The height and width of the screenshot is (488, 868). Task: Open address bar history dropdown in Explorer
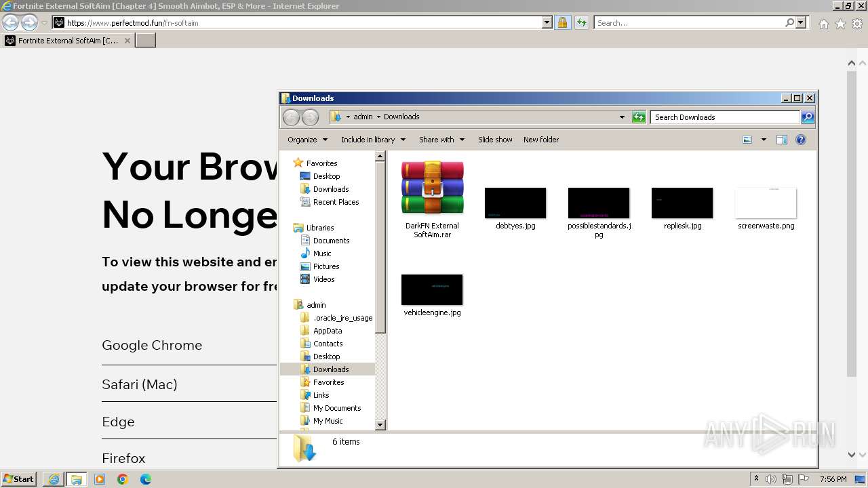click(622, 117)
